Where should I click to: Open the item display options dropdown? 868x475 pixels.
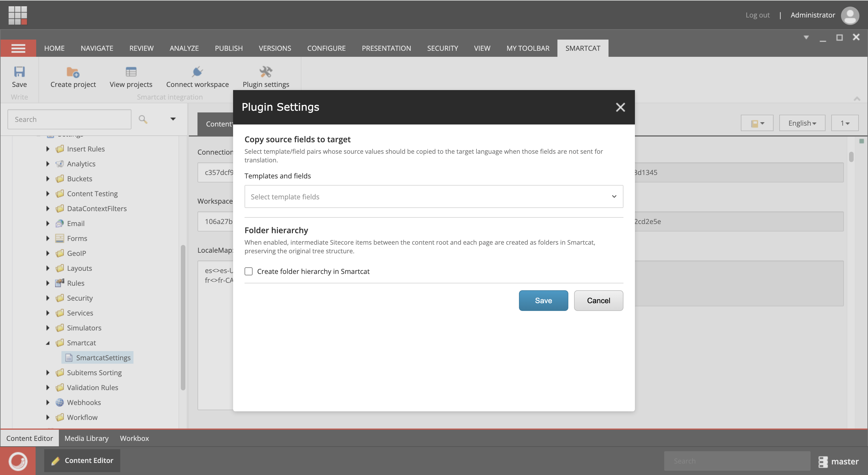(x=757, y=123)
